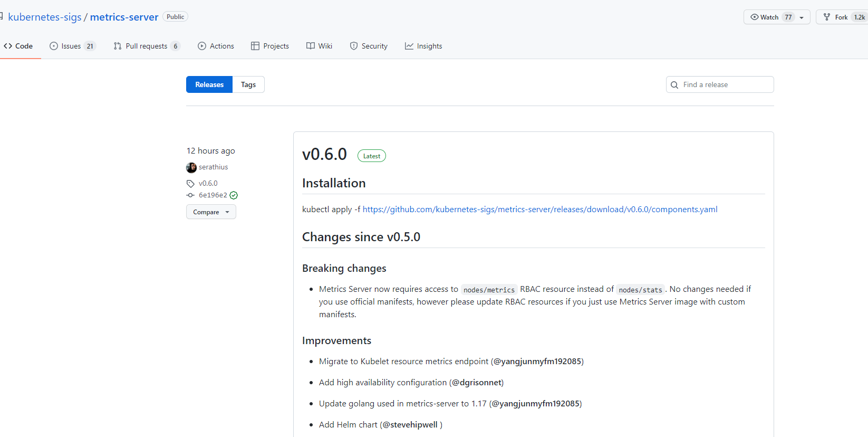Click the Public visibility badge

click(175, 16)
